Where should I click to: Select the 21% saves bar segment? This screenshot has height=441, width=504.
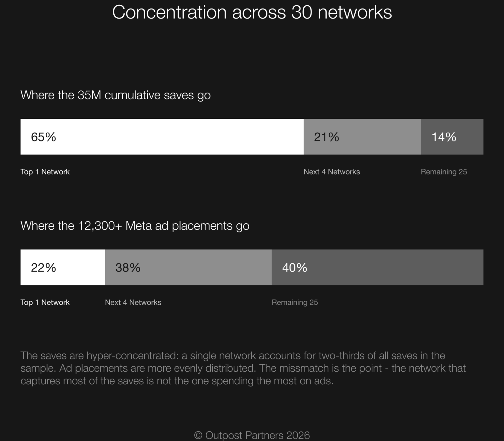[x=362, y=137]
